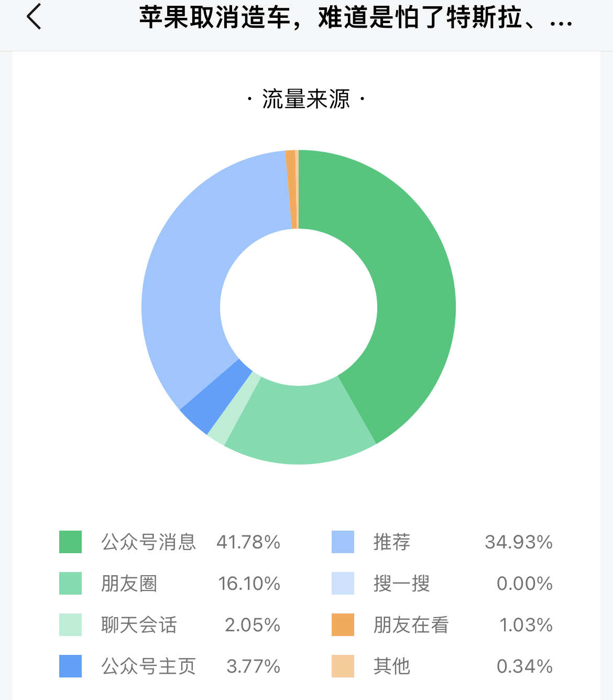The height and width of the screenshot is (700, 613).
Task: Tap the 流量来源 chart heading
Action: click(x=306, y=99)
